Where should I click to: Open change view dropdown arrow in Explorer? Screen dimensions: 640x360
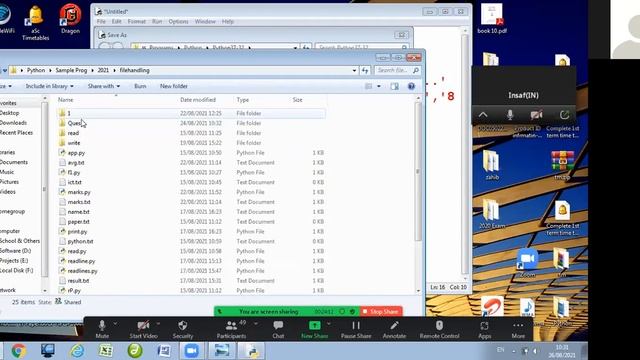[379, 86]
